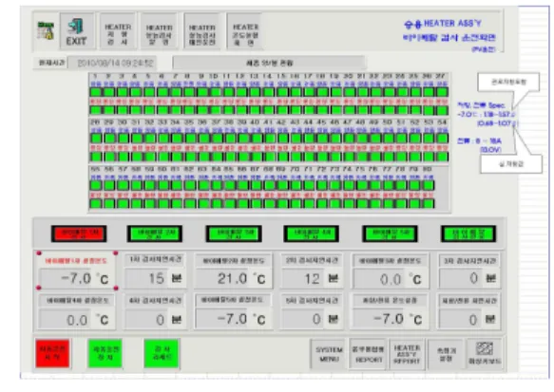Click the first-row green lamp under number 1
The height and width of the screenshot is (392, 554).
pyautogui.click(x=95, y=92)
